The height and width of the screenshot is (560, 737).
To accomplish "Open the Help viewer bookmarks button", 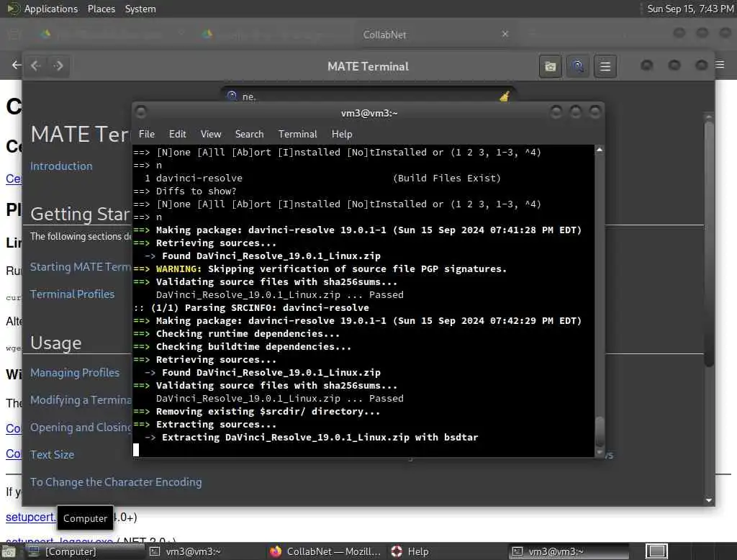I will (x=550, y=66).
